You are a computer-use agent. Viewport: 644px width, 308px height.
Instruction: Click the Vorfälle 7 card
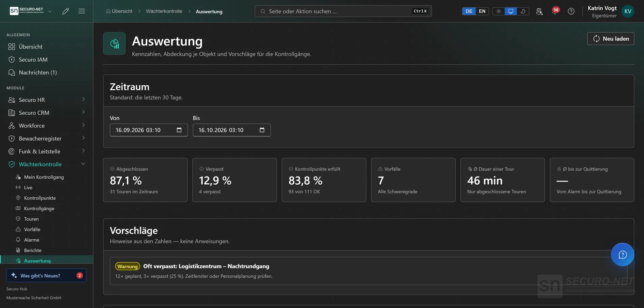(x=413, y=180)
